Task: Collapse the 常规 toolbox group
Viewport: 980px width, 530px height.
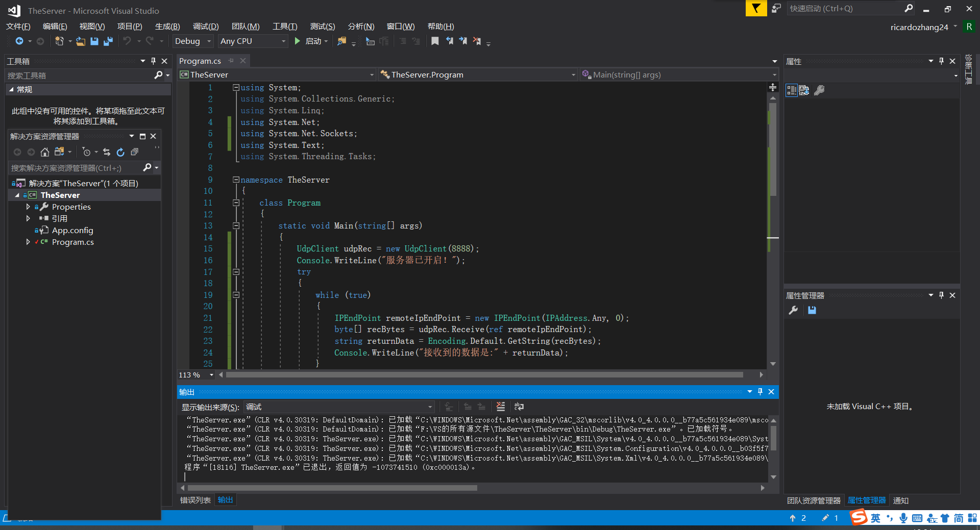Action: pyautogui.click(x=11, y=90)
